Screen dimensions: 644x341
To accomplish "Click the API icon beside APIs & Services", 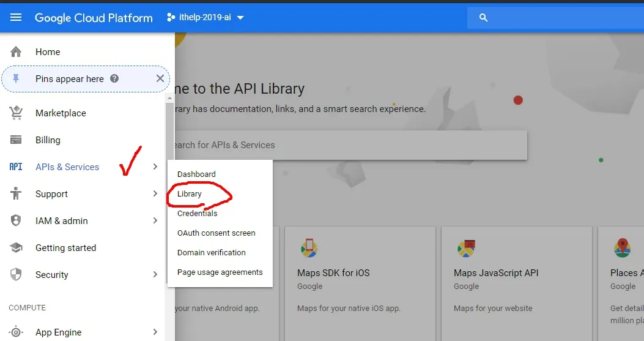I will click(x=16, y=167).
